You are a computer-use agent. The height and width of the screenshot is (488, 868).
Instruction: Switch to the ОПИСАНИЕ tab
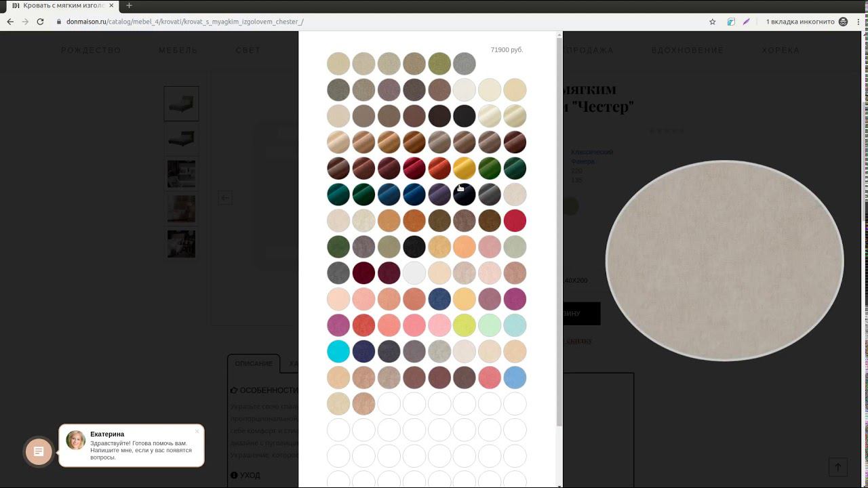point(254,364)
